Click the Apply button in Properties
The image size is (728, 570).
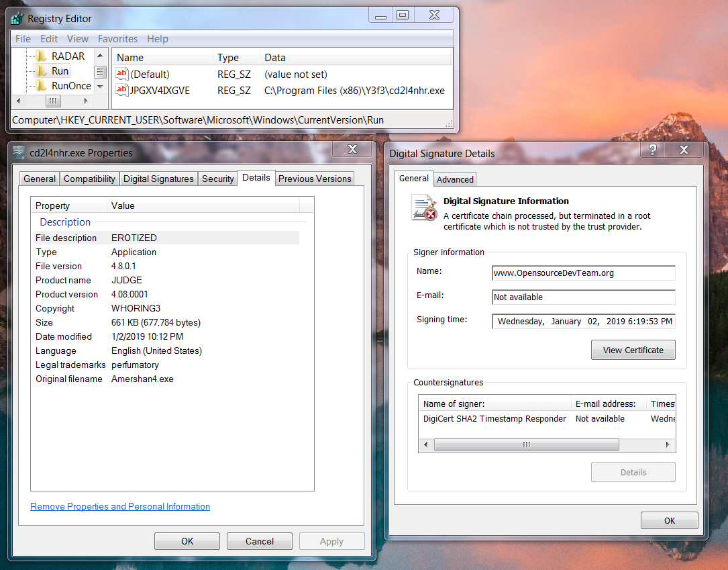coord(331,541)
